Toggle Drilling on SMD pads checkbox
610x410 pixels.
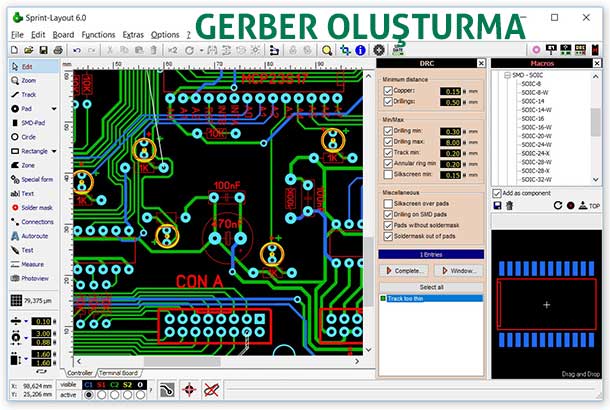click(388, 214)
